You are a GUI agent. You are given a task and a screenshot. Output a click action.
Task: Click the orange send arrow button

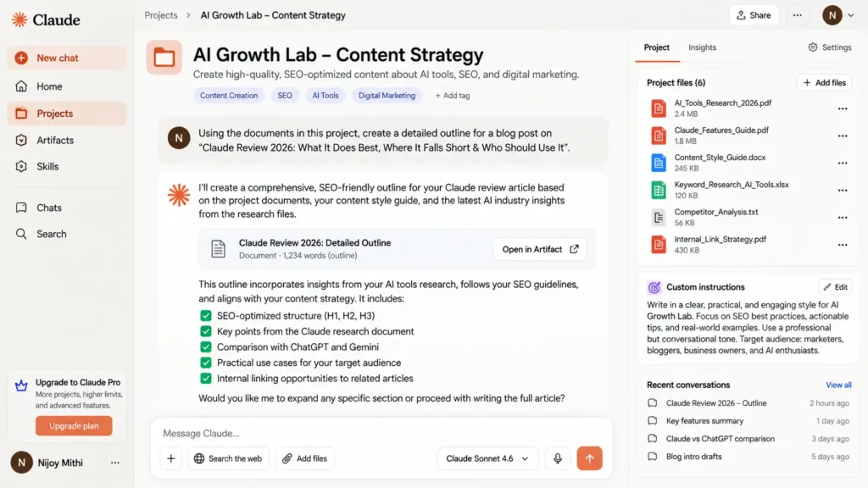(x=590, y=458)
